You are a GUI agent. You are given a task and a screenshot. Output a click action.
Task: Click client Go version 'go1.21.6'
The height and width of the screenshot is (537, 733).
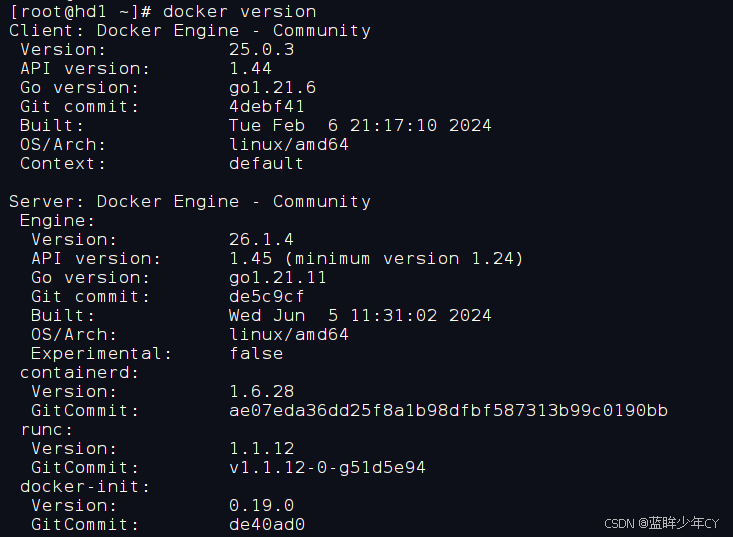pyautogui.click(x=272, y=88)
